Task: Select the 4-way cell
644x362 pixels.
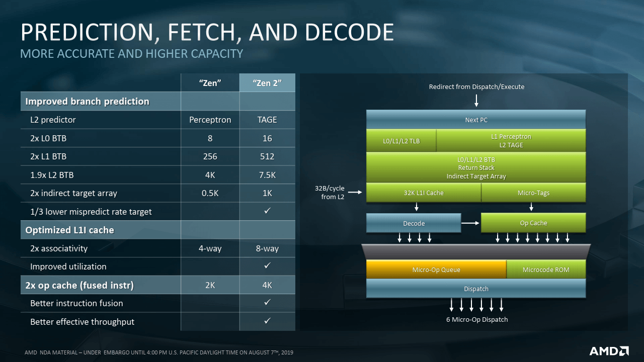Action: point(210,248)
